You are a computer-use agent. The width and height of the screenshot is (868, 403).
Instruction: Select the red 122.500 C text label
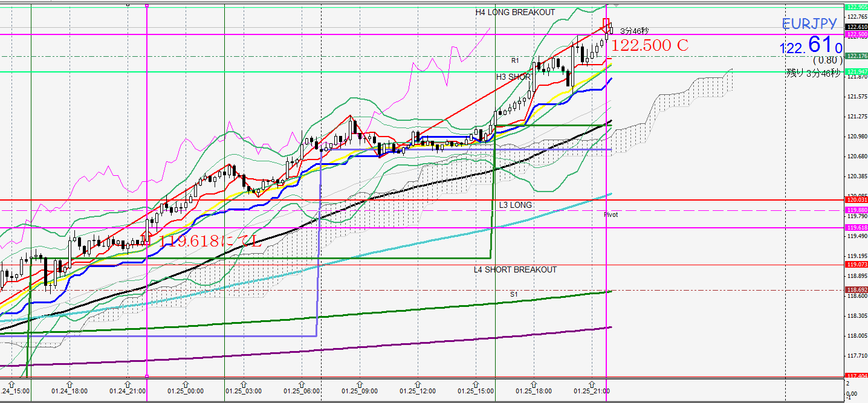[x=650, y=45]
